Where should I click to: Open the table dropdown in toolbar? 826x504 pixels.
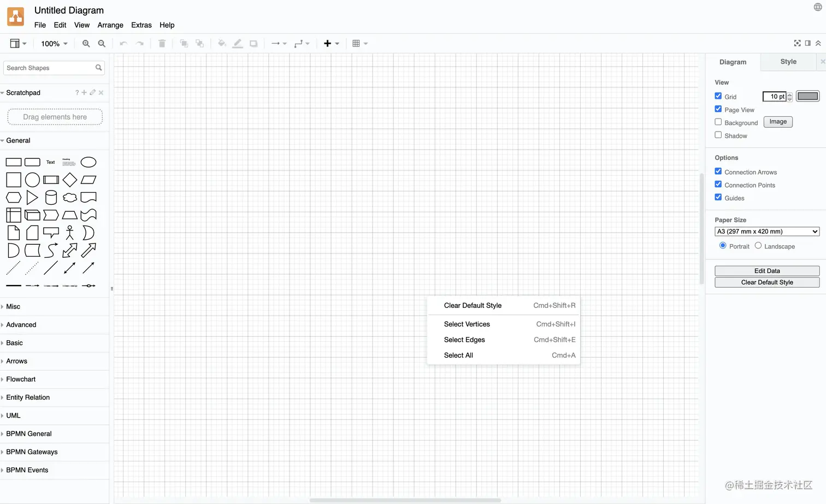[360, 44]
